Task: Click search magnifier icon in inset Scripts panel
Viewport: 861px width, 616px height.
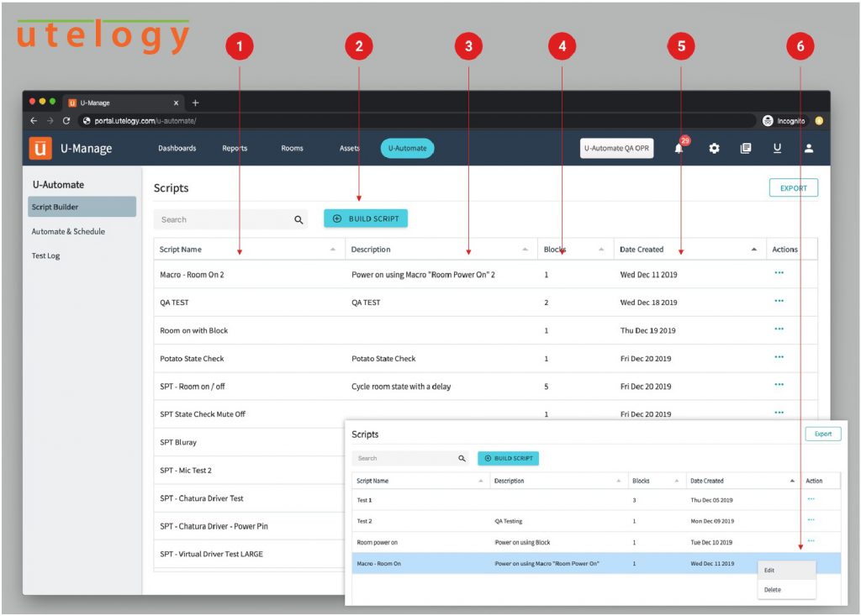Action: tap(462, 459)
